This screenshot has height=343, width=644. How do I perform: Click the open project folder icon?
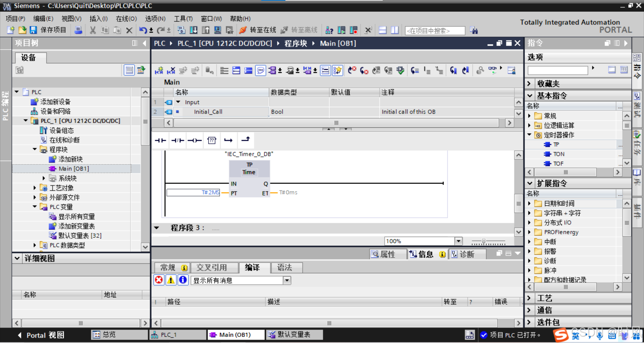click(x=22, y=30)
